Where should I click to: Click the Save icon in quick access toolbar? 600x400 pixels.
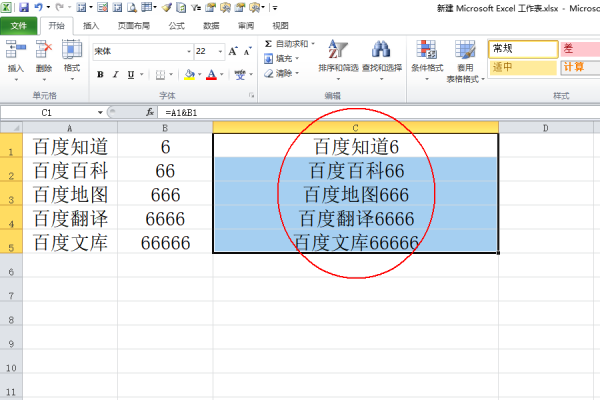(x=24, y=7)
